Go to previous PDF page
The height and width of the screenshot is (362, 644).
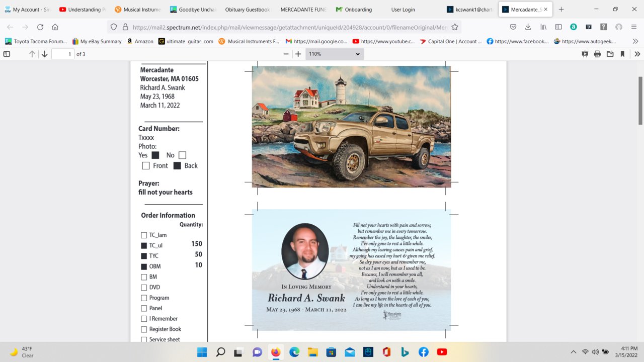click(32, 54)
